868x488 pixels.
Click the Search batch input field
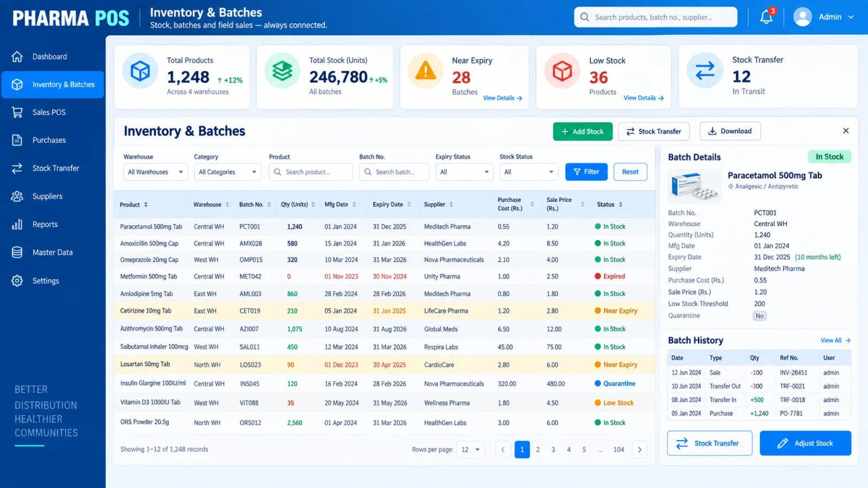(394, 172)
